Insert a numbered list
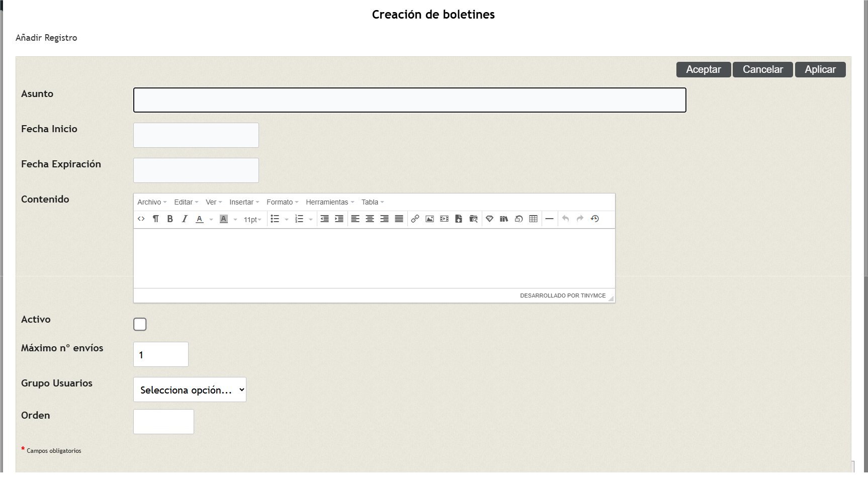 coord(299,219)
